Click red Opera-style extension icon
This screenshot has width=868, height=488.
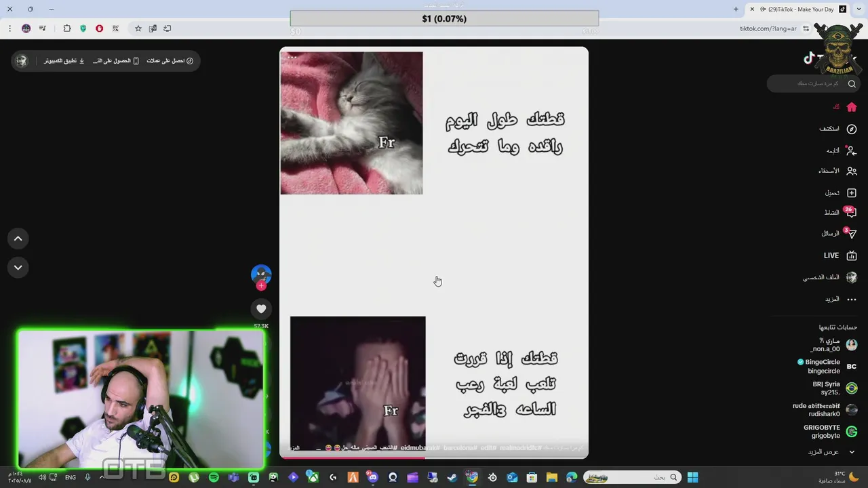pos(100,28)
